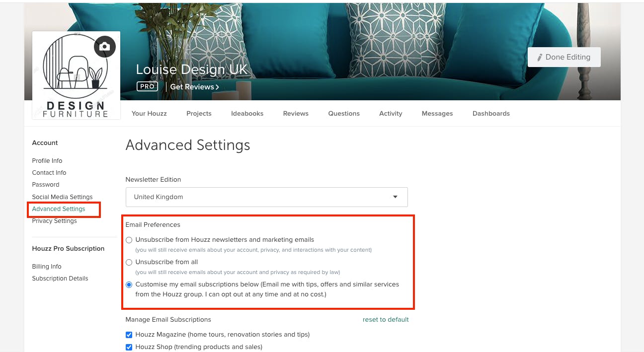
Task: Select Unsubscribe from all radio option
Action: [129, 262]
